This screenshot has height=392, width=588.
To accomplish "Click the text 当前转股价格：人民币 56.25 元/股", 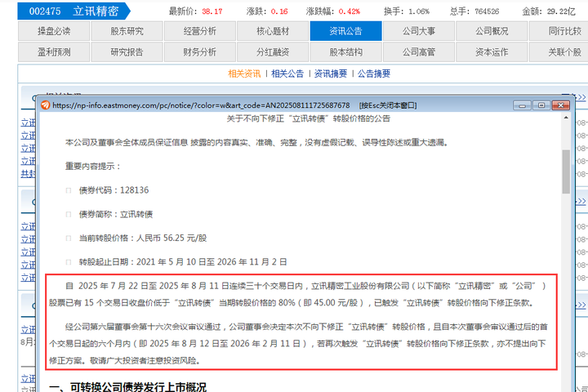I will click(142, 238).
